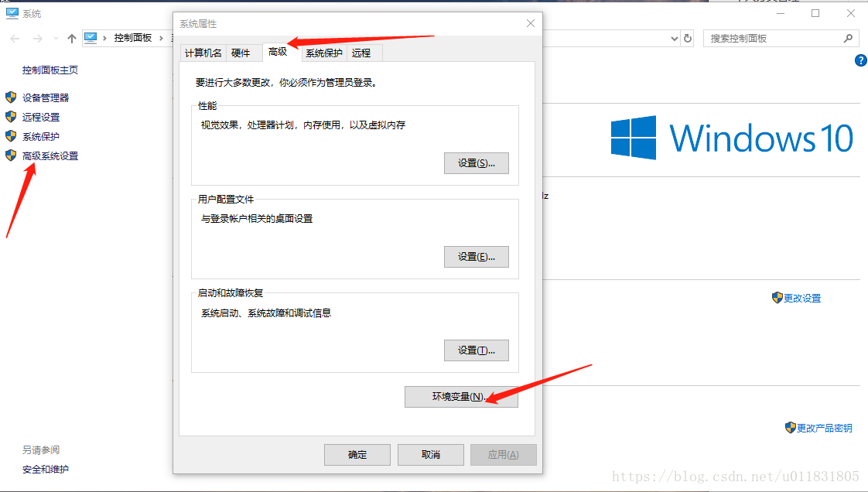Switch to the 系统保护 tab
This screenshot has height=492, width=868.
tap(324, 53)
